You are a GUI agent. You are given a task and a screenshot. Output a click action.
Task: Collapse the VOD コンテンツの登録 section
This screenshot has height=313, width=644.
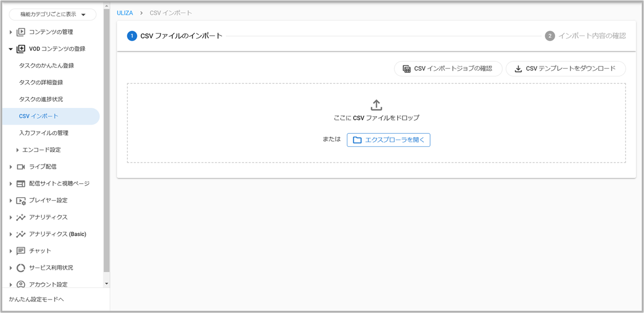10,49
